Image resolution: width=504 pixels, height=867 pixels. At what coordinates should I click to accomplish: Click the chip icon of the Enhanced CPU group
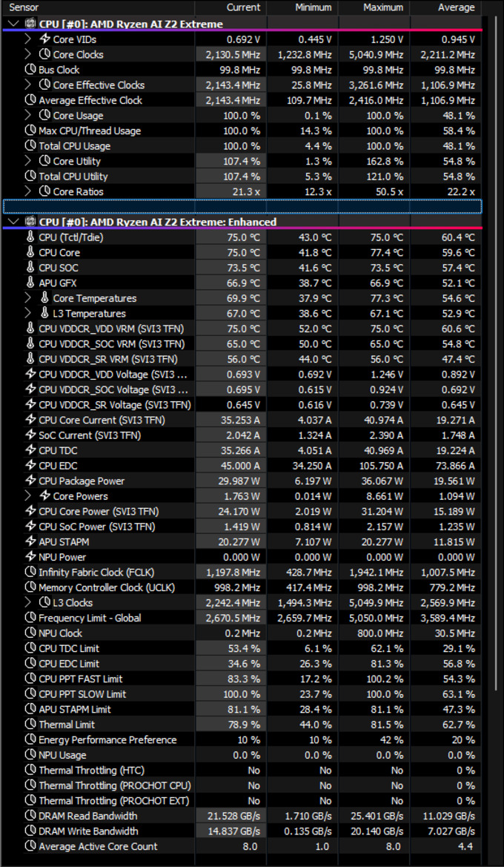[30, 222]
